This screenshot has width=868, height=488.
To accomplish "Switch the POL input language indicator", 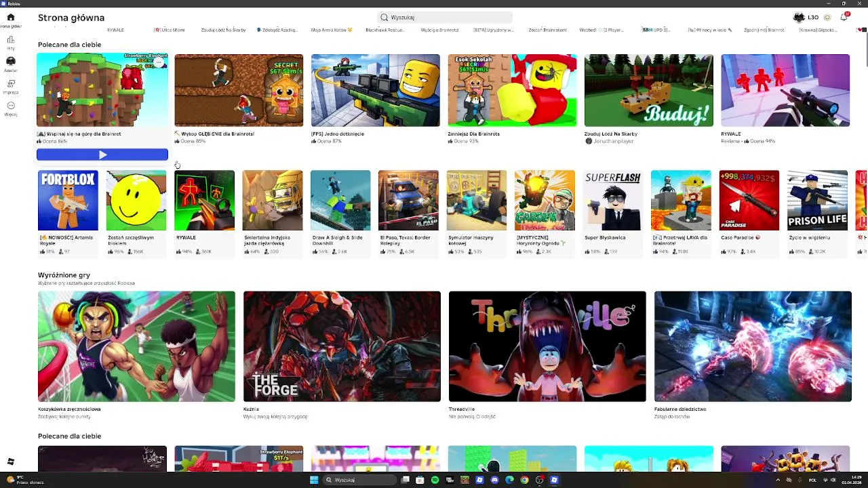I will pyautogui.click(x=812, y=480).
